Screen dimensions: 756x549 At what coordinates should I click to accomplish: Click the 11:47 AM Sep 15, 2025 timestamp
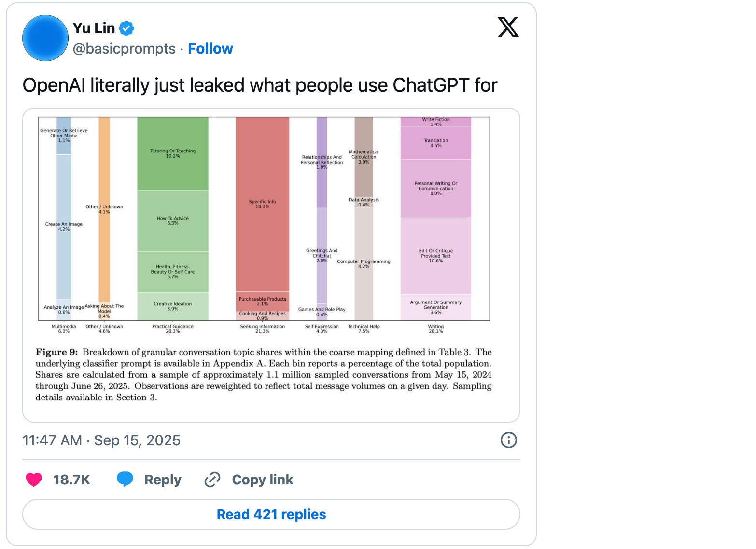pyautogui.click(x=101, y=440)
